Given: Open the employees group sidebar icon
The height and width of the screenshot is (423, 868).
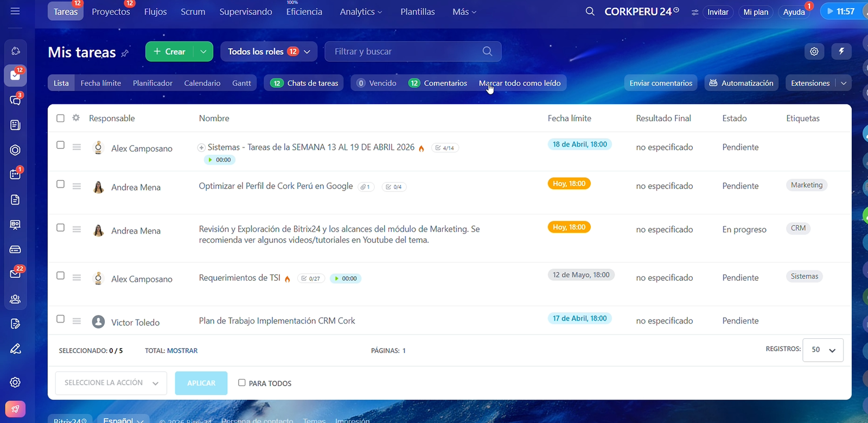Looking at the screenshot, I should coord(15,299).
